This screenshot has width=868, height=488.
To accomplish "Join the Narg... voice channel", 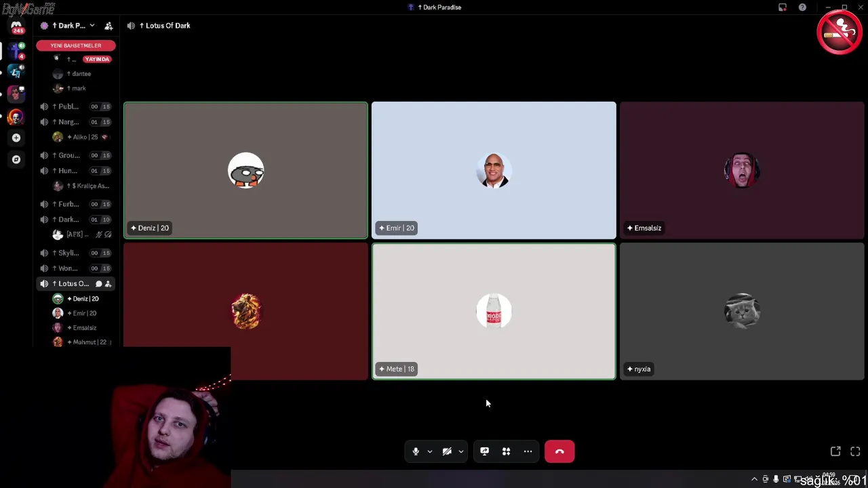I will pos(75,122).
